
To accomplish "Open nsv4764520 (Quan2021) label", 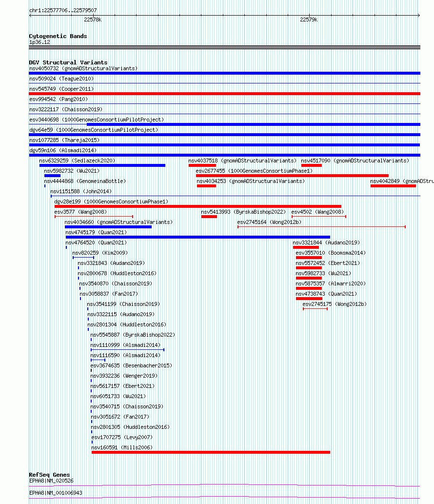I will [96, 243].
